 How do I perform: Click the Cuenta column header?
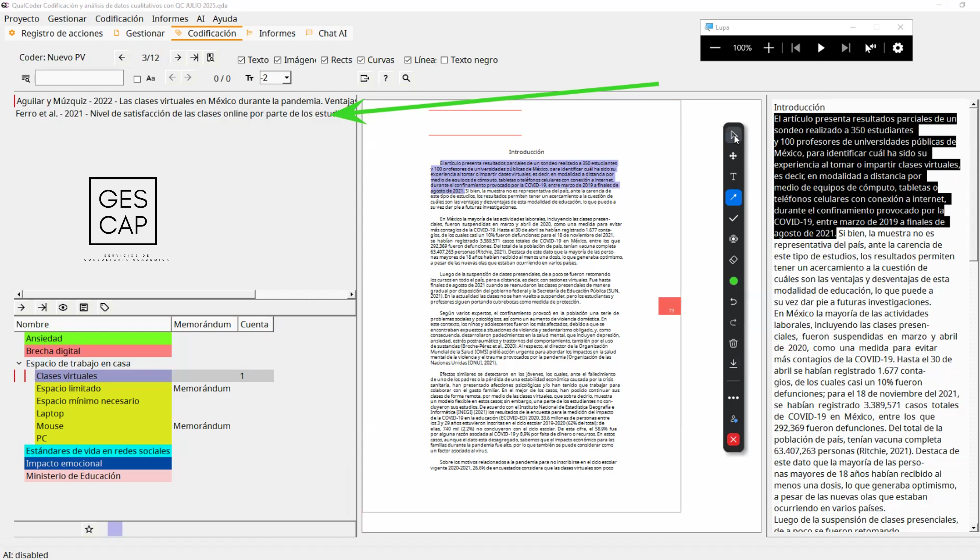point(256,324)
